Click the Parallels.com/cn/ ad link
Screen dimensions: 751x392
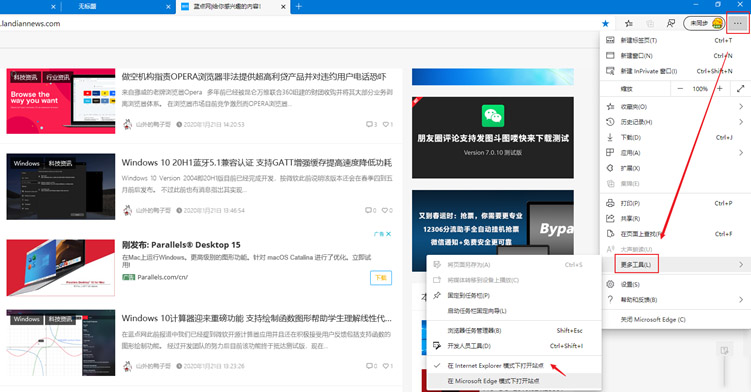tap(162, 277)
